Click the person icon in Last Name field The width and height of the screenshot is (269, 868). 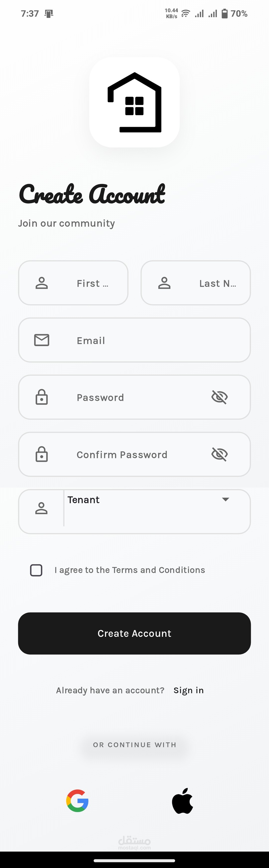164,283
